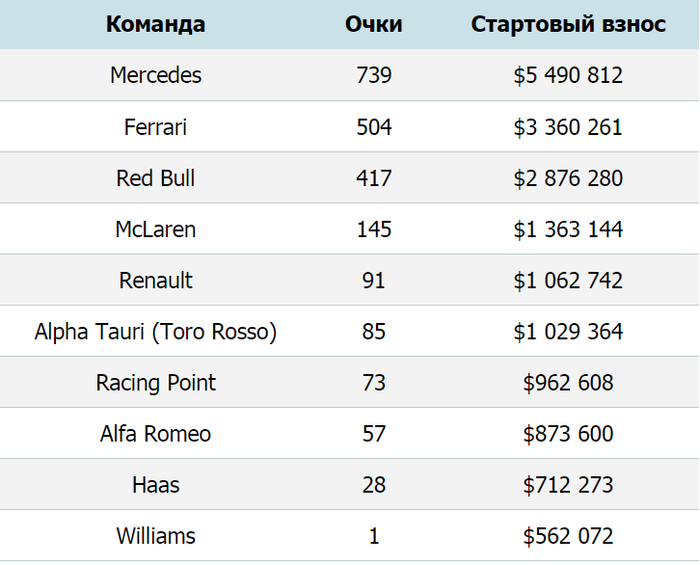Click the Racing Point team cell
Viewport: 700px width, 565px height.
[x=155, y=383]
